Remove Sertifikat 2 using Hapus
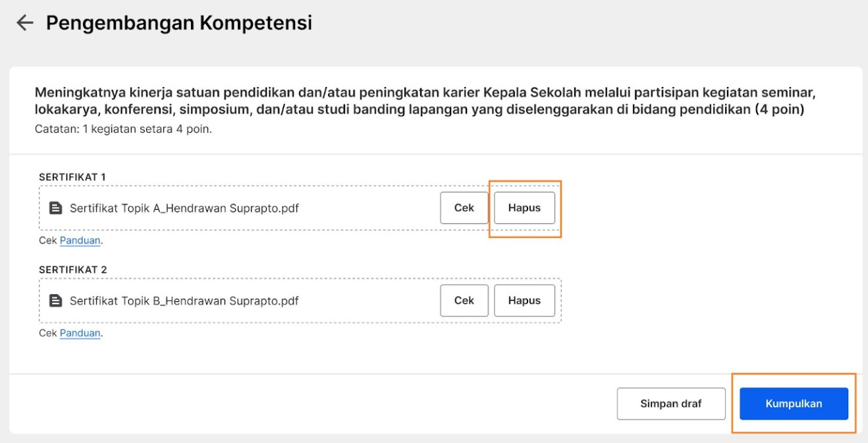Image resolution: width=868 pixels, height=443 pixels. pos(524,301)
